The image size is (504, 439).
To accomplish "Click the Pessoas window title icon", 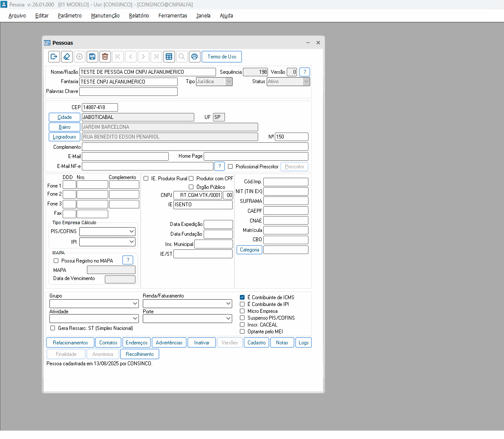I will (x=47, y=43).
